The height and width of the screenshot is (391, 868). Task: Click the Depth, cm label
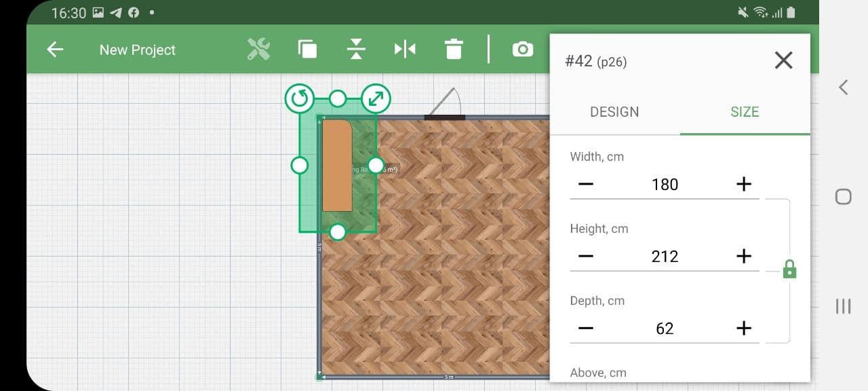pyautogui.click(x=597, y=301)
